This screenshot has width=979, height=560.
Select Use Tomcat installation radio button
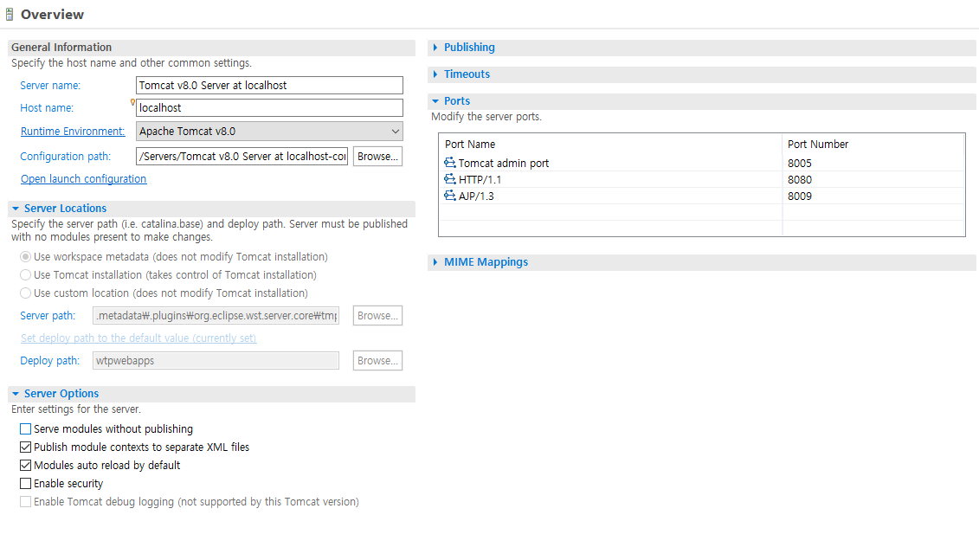(x=26, y=274)
